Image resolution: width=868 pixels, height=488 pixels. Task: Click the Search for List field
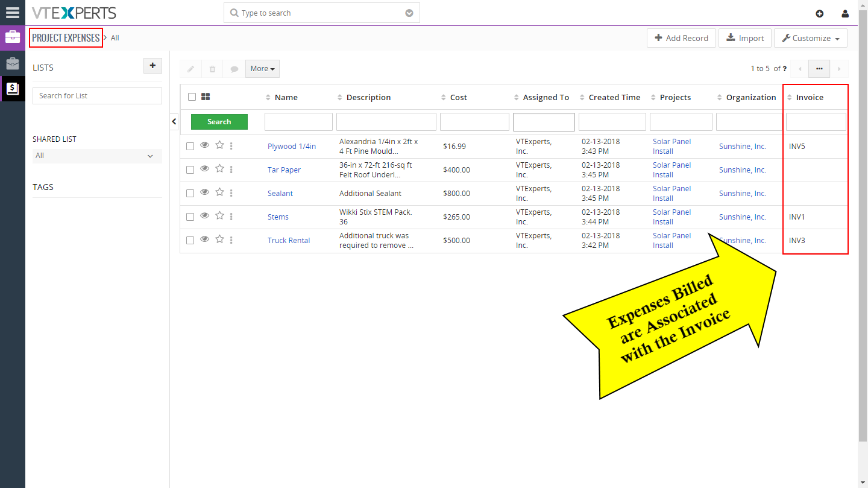(x=97, y=95)
